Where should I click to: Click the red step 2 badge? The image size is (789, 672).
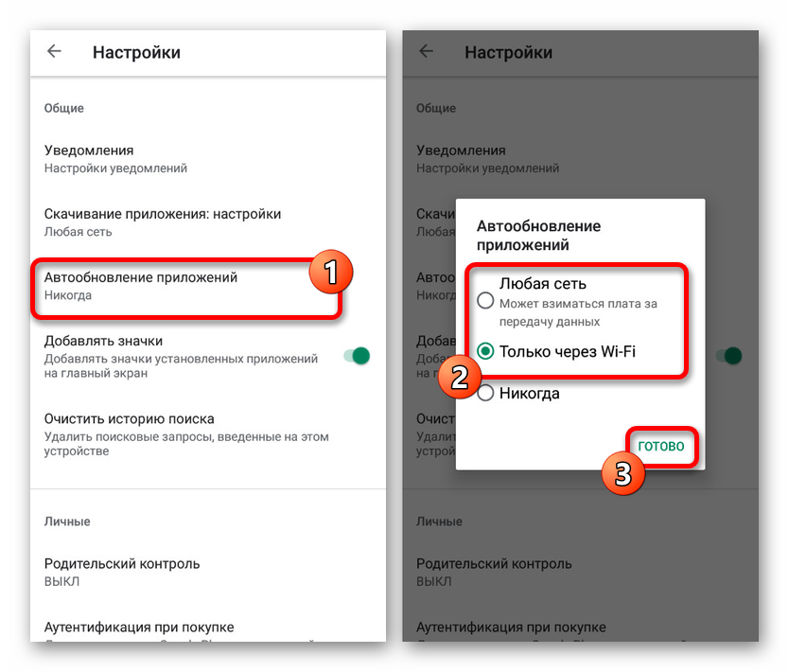(x=460, y=377)
